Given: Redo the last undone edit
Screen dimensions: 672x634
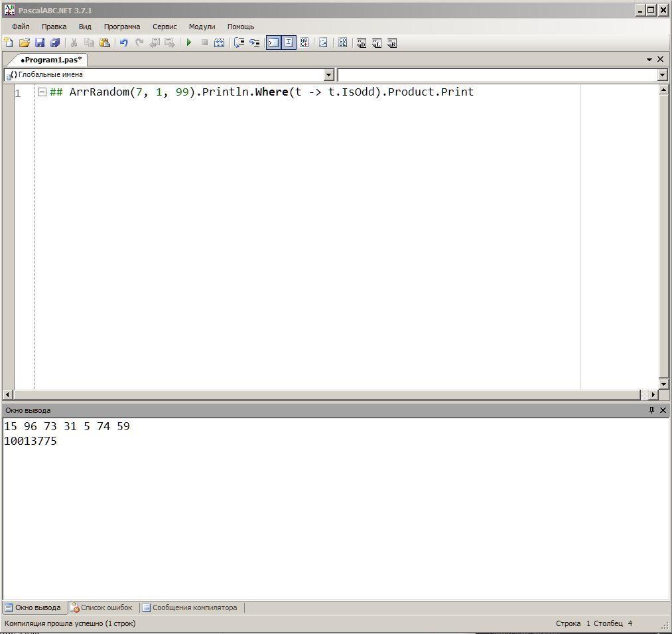Looking at the screenshot, I should coord(139,42).
